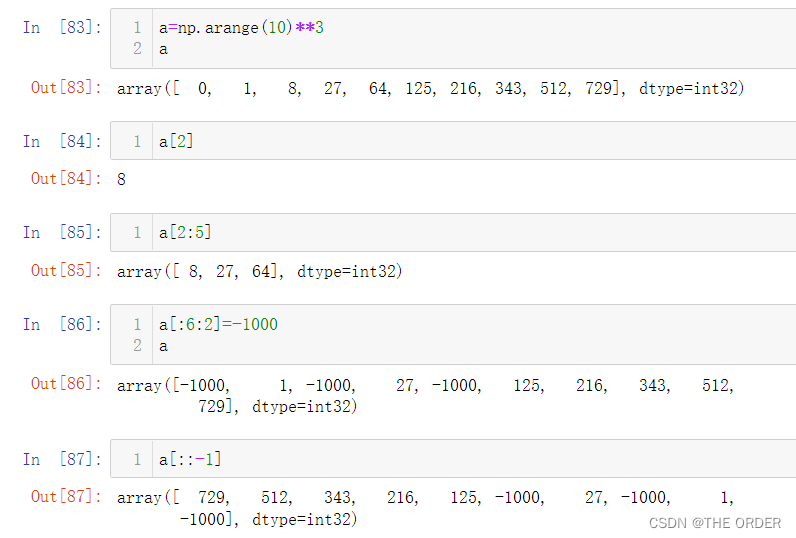Click value 216 in Out[87] output
Image resolution: width=796 pixels, height=538 pixels.
click(x=400, y=497)
